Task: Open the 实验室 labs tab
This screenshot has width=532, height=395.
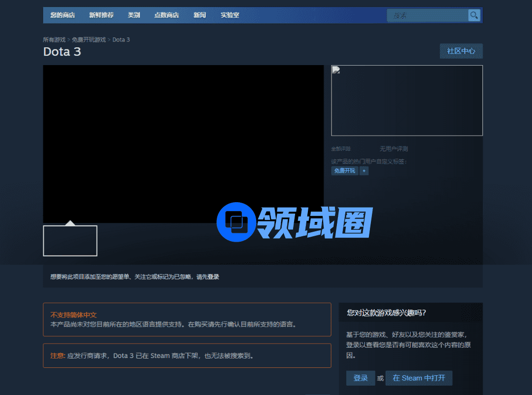Action: point(230,15)
